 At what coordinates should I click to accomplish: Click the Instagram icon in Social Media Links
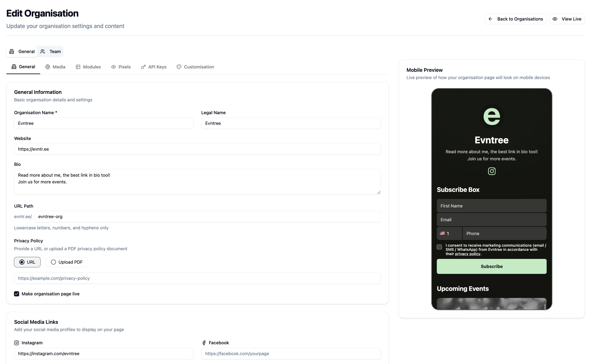point(16,343)
